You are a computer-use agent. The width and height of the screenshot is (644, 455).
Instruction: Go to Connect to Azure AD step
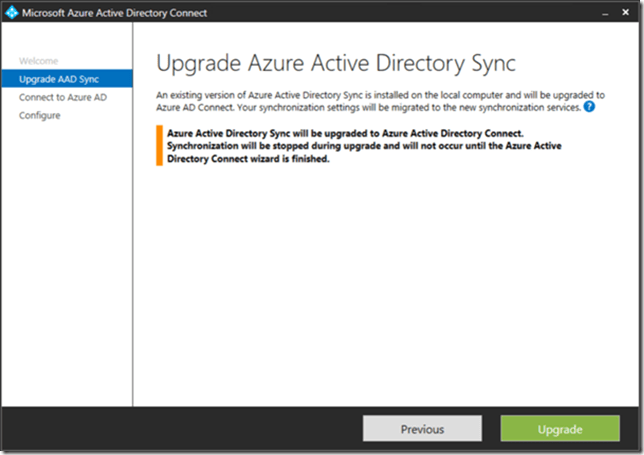pos(62,97)
